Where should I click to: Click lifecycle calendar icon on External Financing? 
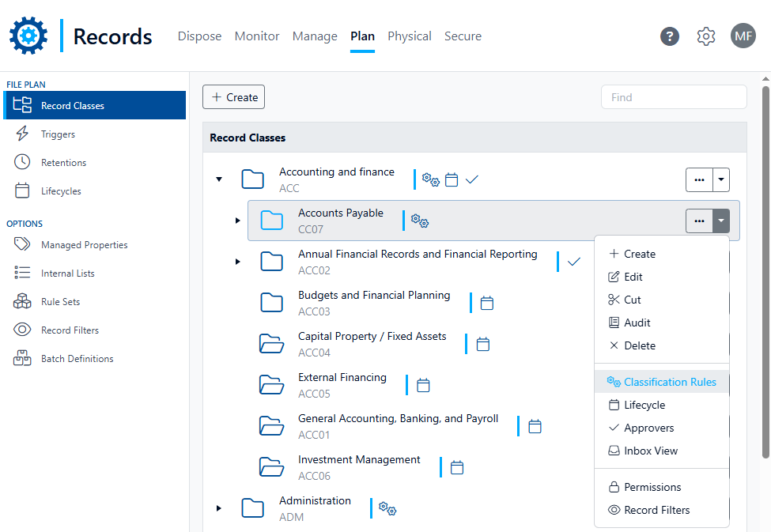pos(423,385)
